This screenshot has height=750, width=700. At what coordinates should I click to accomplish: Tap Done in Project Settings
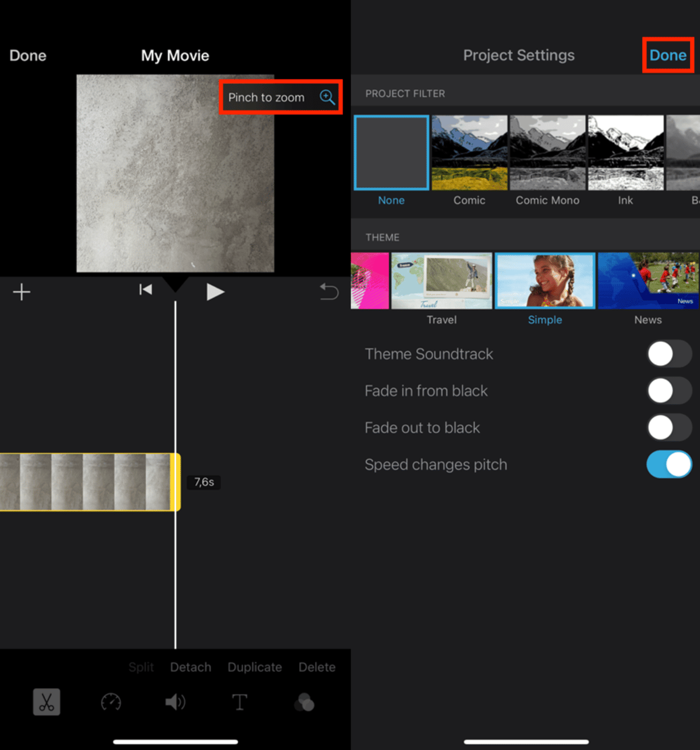click(668, 55)
